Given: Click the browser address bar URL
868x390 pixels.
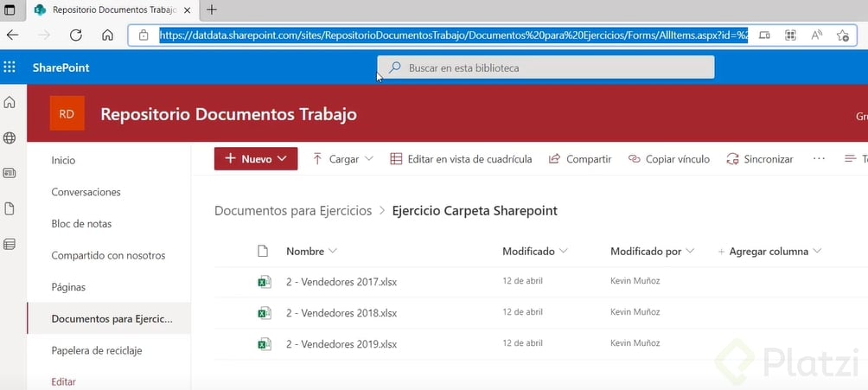Looking at the screenshot, I should [454, 35].
